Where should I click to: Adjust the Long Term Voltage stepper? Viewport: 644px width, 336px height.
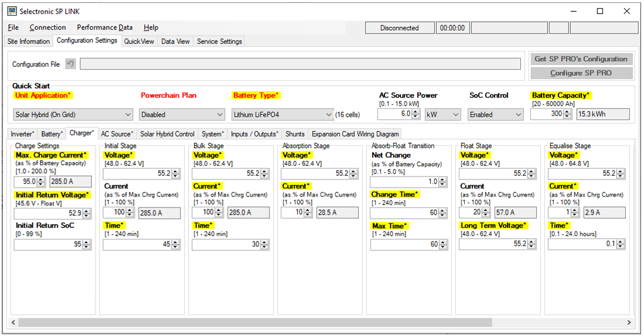coord(531,244)
